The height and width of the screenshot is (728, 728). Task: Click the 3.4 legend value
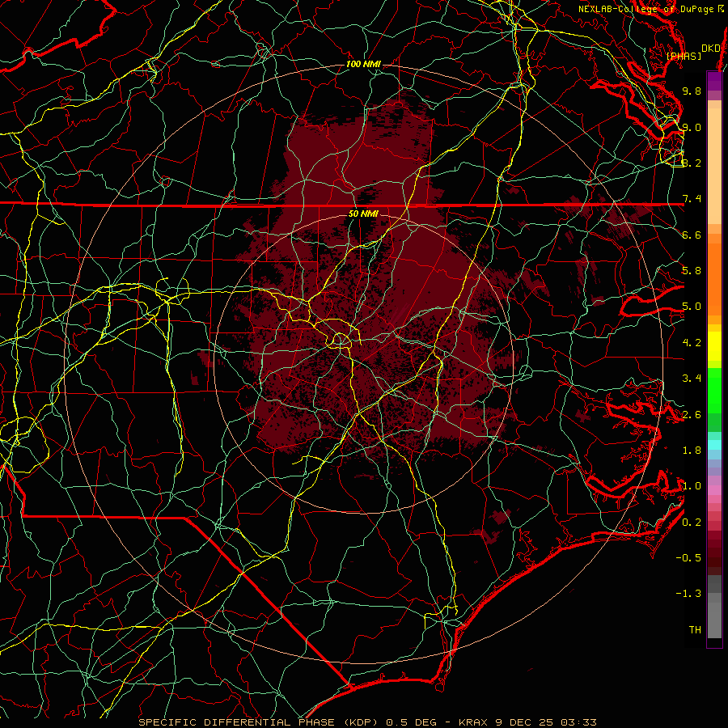(692, 379)
